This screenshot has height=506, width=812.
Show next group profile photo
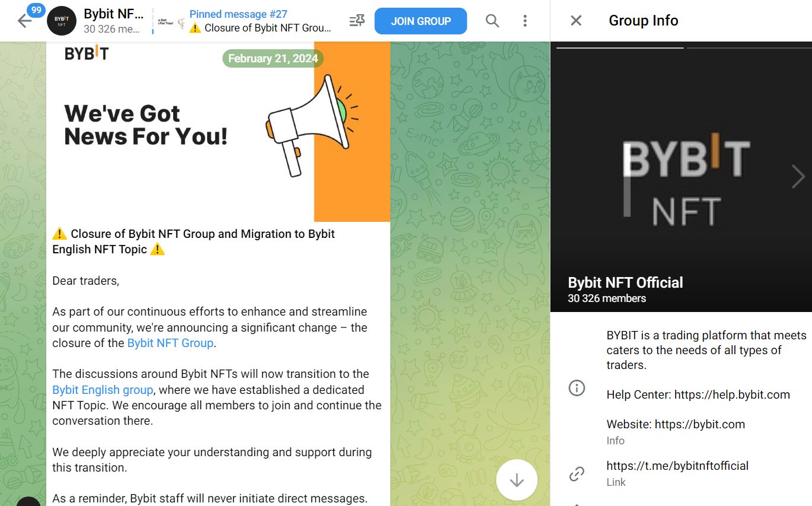click(798, 177)
